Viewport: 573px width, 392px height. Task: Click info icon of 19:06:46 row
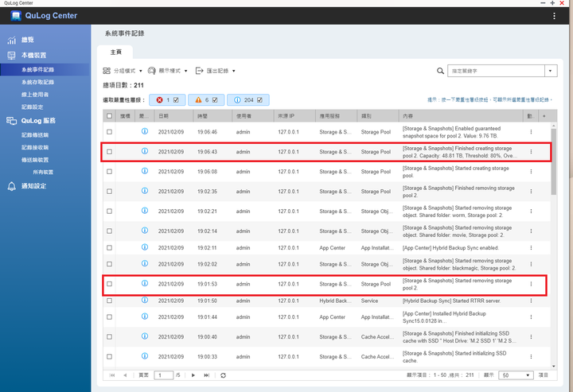pos(145,131)
